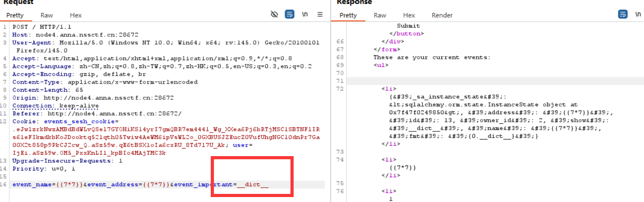Open the Render tab in Response pane
Viewport: 644px width, 202px height.
tap(442, 15)
